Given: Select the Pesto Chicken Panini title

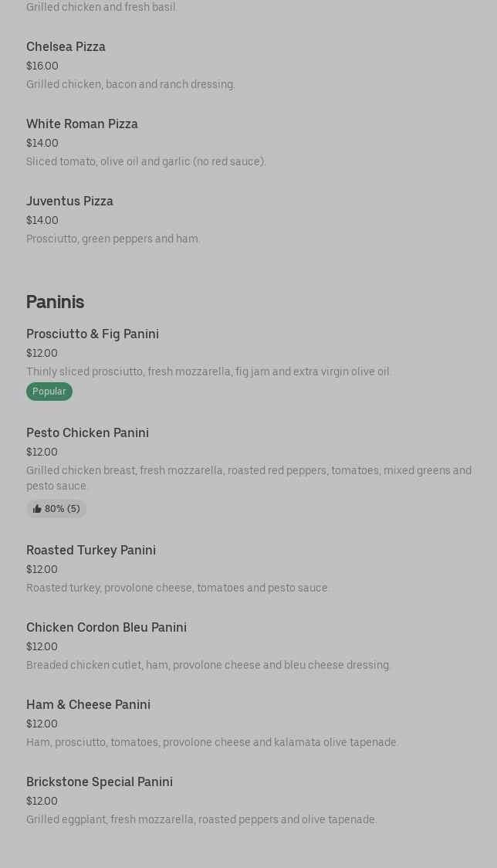Looking at the screenshot, I should 87,432.
